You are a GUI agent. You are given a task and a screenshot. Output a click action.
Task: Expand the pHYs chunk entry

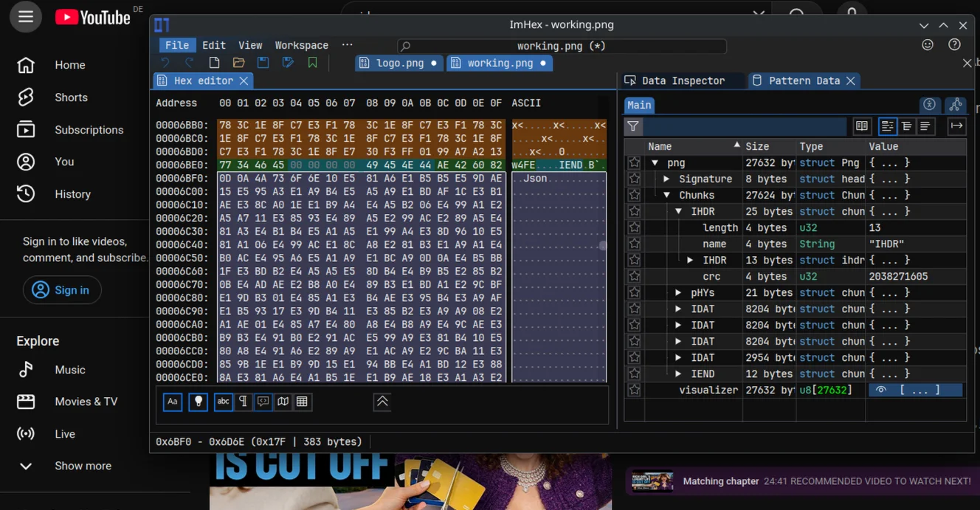pyautogui.click(x=678, y=293)
